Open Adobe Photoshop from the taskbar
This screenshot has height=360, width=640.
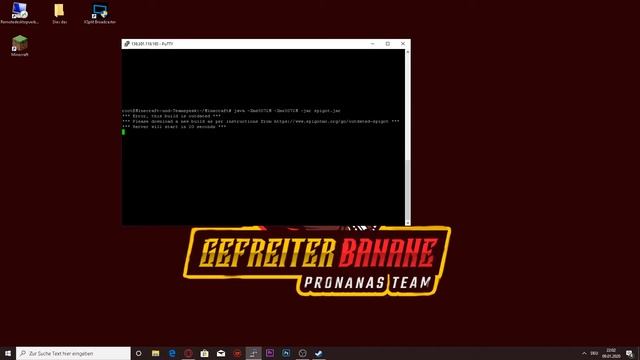point(286,353)
